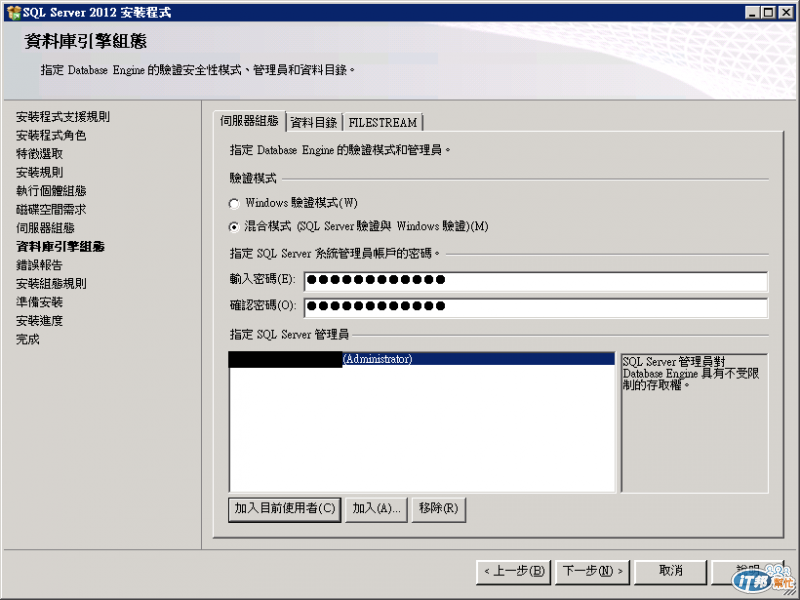Select Windows 驗證模式 radio button
Viewport: 800px width, 600px height.
[234, 204]
